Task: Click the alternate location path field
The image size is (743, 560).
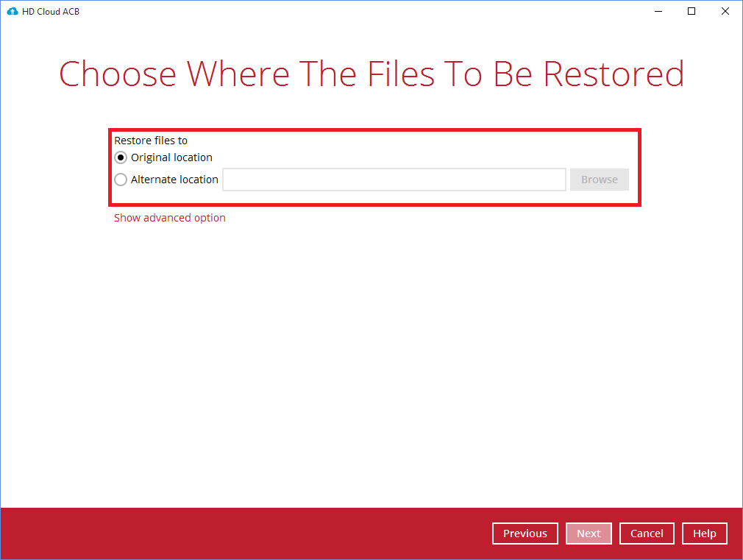Action: [x=394, y=180]
